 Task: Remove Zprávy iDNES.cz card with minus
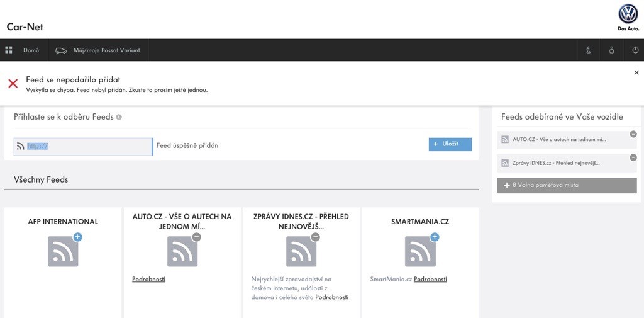(x=316, y=237)
